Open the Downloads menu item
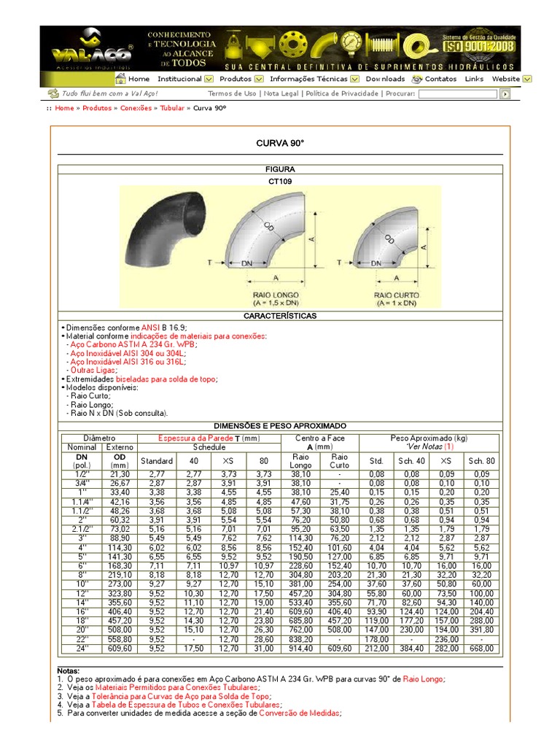 coord(385,79)
